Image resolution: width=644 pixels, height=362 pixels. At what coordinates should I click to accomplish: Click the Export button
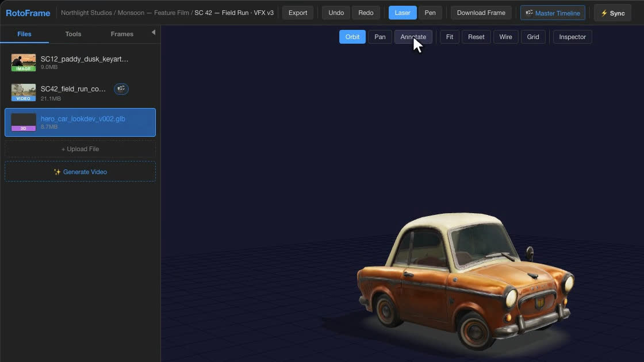pyautogui.click(x=298, y=13)
